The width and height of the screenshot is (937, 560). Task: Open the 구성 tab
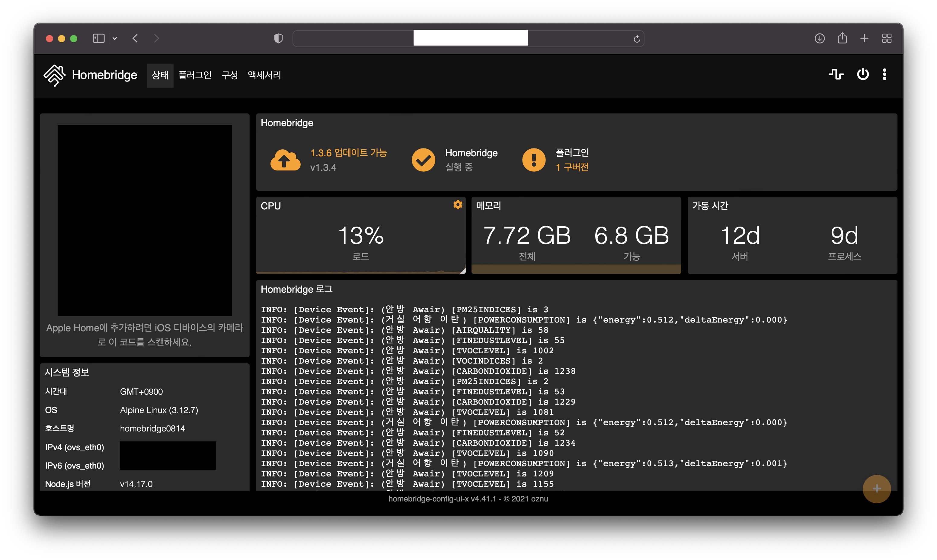tap(229, 75)
